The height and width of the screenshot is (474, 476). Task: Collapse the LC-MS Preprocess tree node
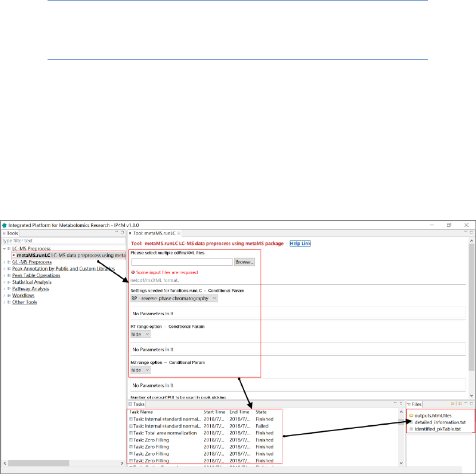click(4, 249)
